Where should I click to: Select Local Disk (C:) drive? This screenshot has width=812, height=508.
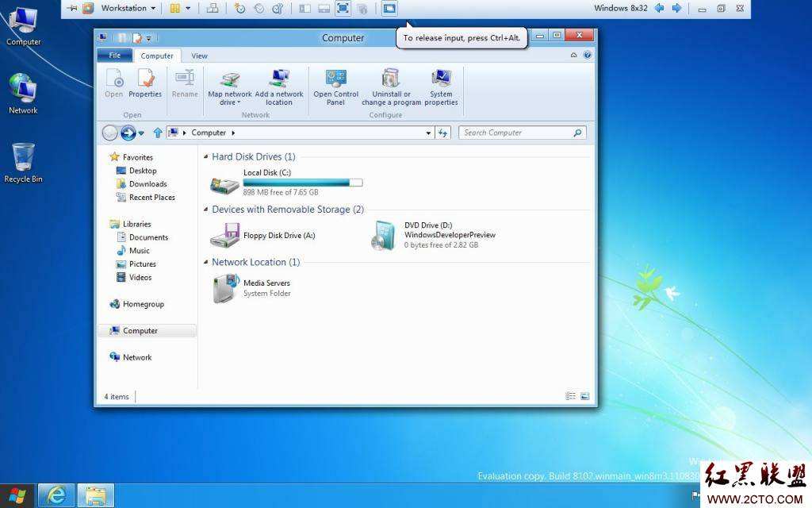click(286, 183)
